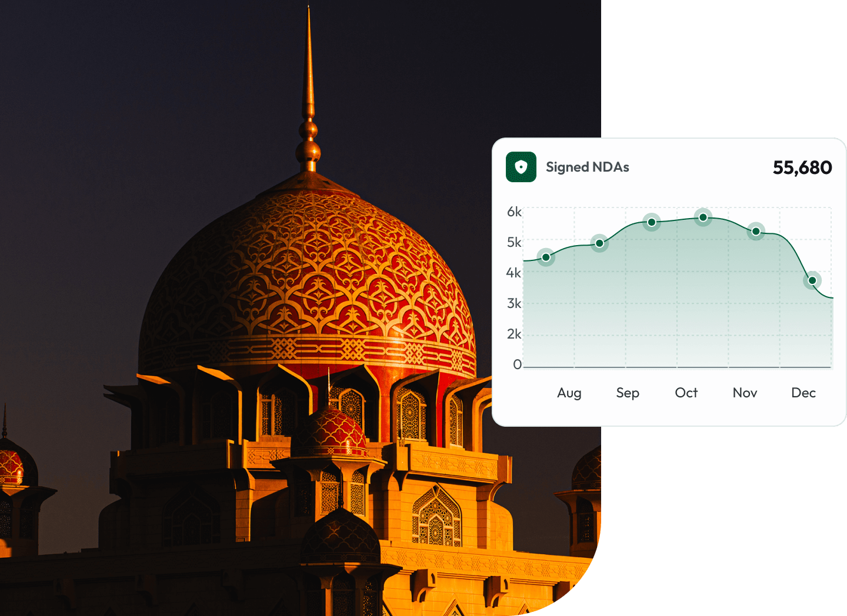Click the second data point from left
Viewport: 847px width, 616px height.
tap(599, 243)
